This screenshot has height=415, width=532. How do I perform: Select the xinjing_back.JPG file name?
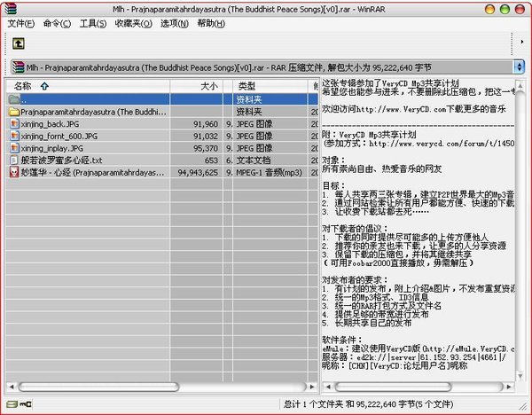point(50,124)
